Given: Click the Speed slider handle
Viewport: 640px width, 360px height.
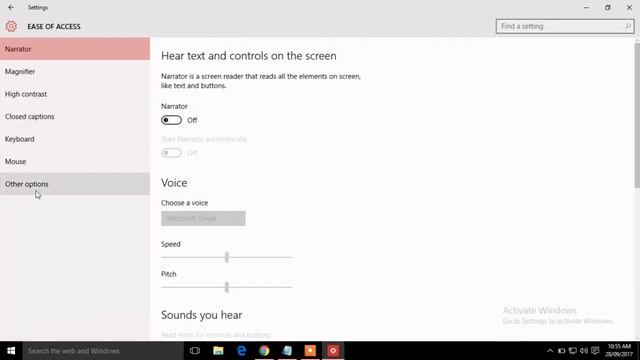Looking at the screenshot, I should click(227, 257).
